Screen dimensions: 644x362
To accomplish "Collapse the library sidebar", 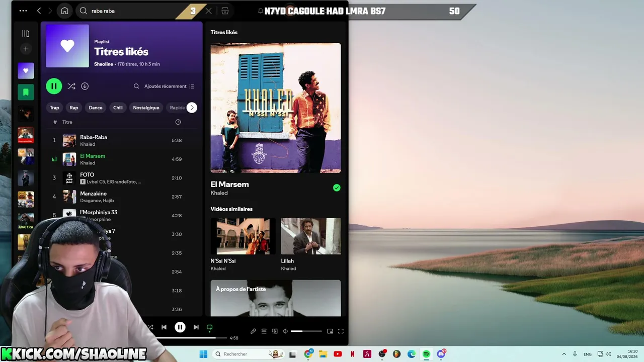I will click(x=26, y=34).
